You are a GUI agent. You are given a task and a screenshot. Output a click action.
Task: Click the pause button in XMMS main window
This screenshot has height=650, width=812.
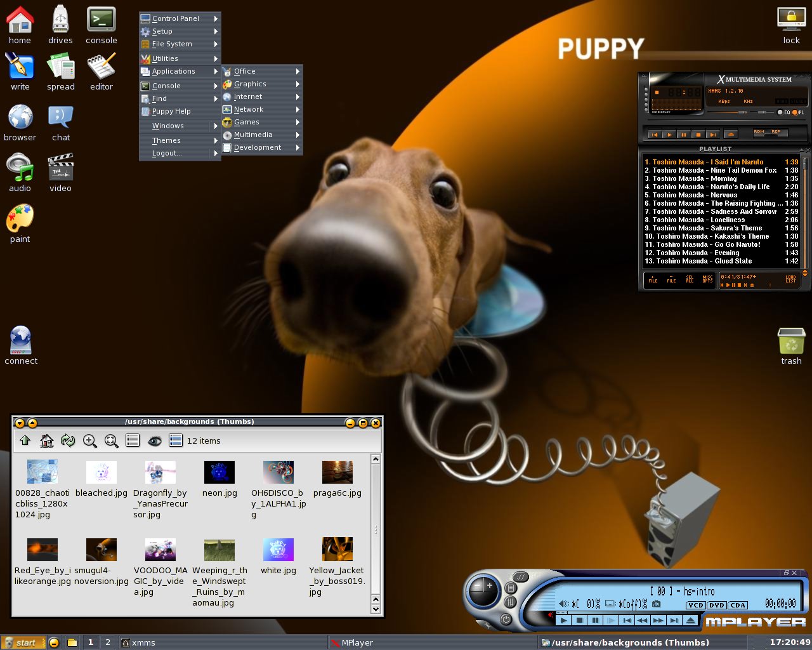[x=684, y=135]
